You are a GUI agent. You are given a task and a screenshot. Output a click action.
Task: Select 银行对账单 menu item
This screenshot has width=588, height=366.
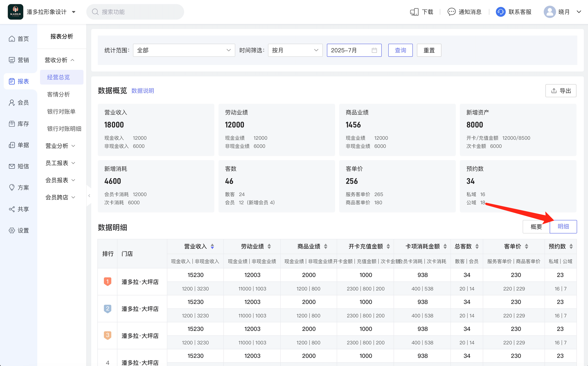[x=61, y=112]
